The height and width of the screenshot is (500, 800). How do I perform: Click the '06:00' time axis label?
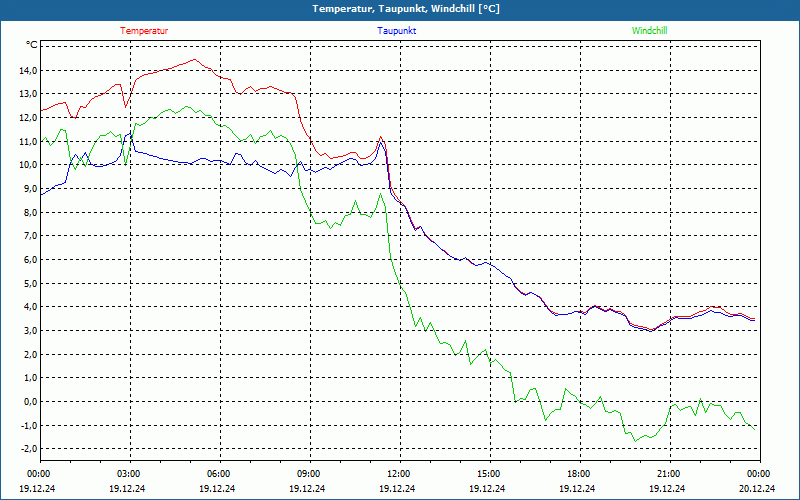click(x=219, y=473)
